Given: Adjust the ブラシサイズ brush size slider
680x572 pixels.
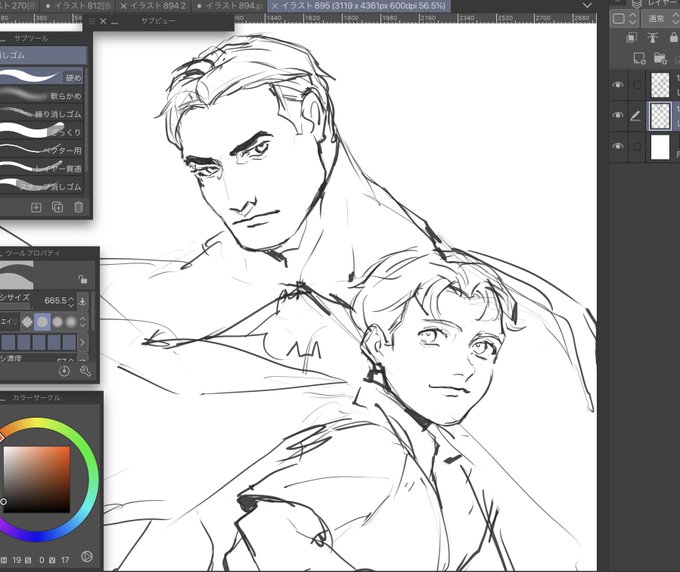Looking at the screenshot, I should (x=15, y=306).
